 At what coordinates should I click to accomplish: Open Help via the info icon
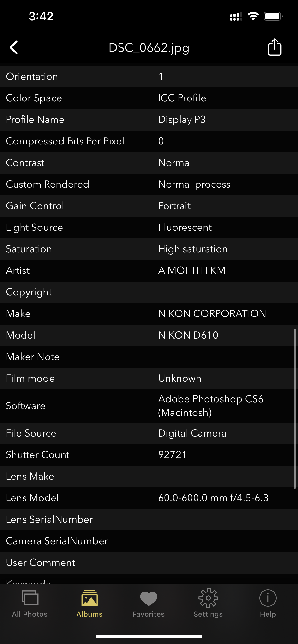[268, 598]
